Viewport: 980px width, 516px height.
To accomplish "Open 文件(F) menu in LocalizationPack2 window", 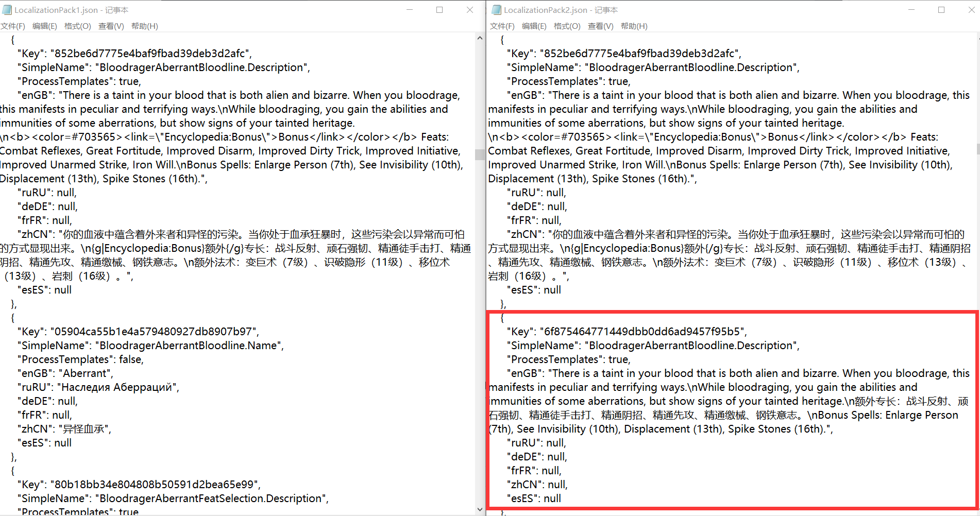I will coord(502,26).
